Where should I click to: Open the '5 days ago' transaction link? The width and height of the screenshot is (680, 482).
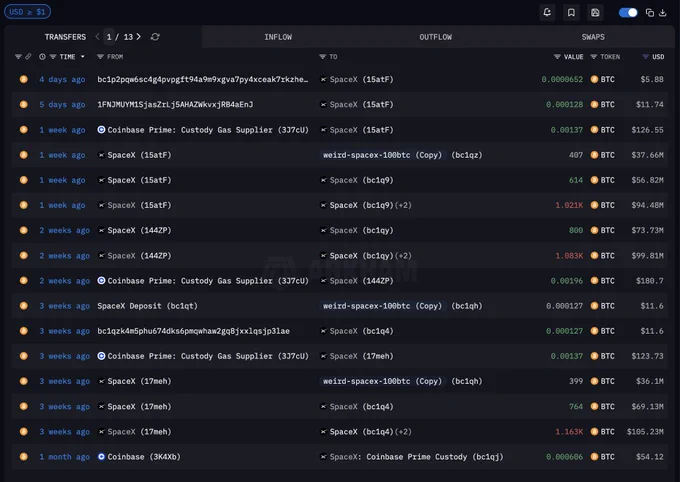(62, 105)
